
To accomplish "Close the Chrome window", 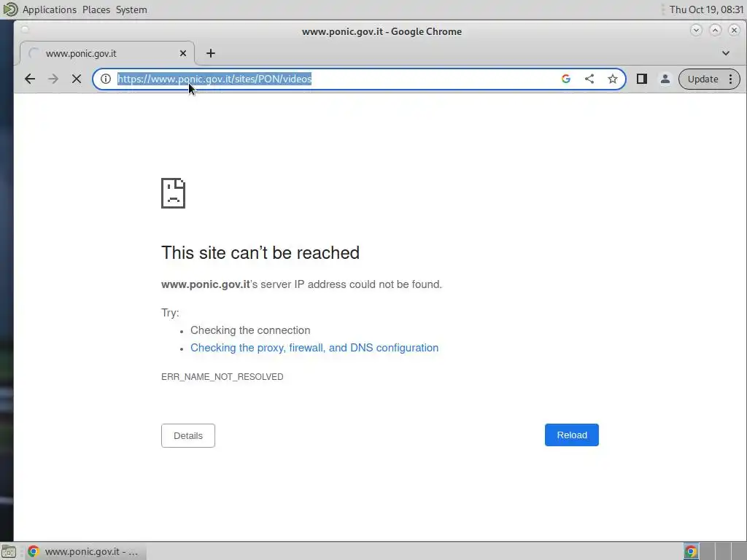I will [734, 31].
